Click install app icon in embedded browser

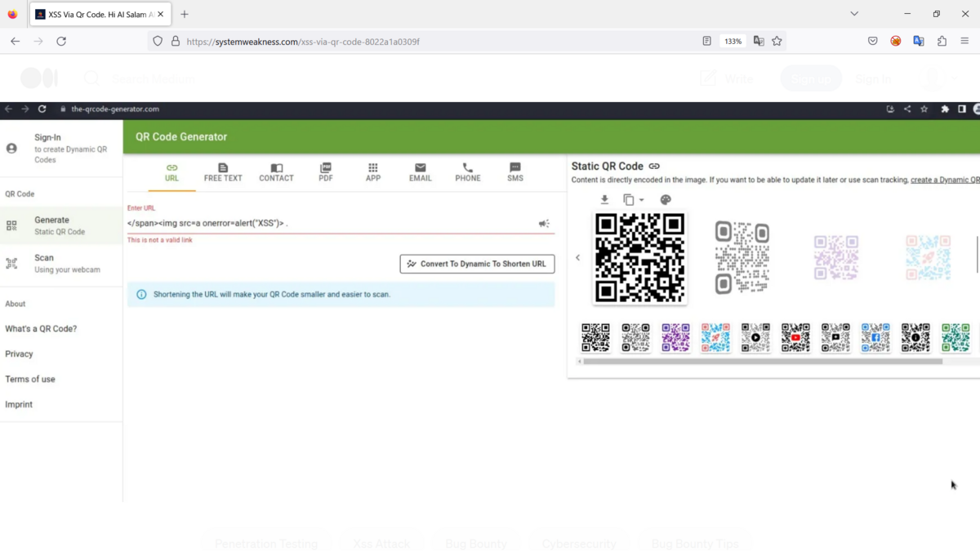coord(890,109)
